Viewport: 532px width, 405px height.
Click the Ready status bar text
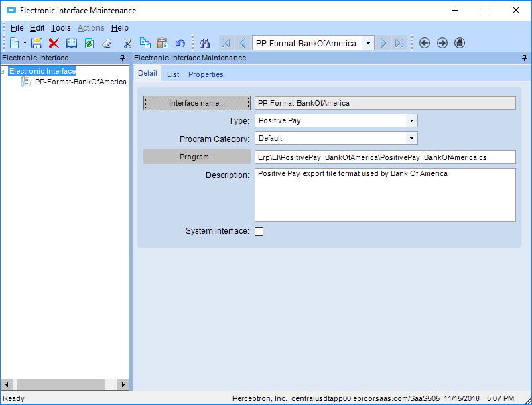pyautogui.click(x=13, y=398)
